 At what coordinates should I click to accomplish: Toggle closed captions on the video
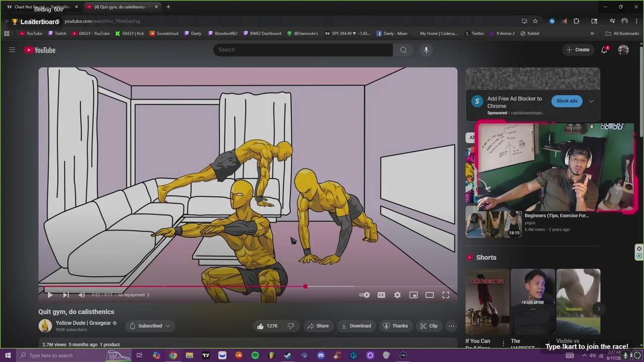[x=381, y=295]
